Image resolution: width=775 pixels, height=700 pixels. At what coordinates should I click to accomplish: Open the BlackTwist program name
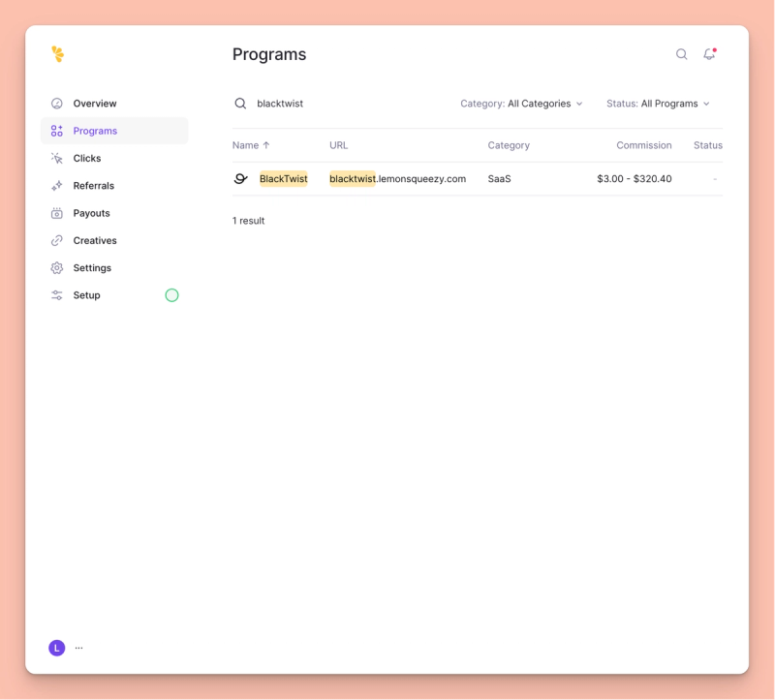pyautogui.click(x=283, y=179)
